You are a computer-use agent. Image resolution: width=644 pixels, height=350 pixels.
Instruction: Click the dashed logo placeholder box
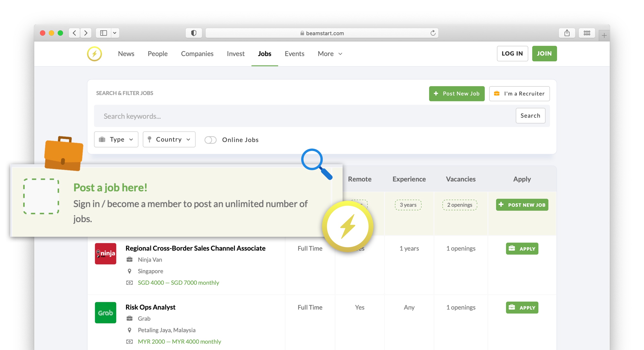pos(41,196)
